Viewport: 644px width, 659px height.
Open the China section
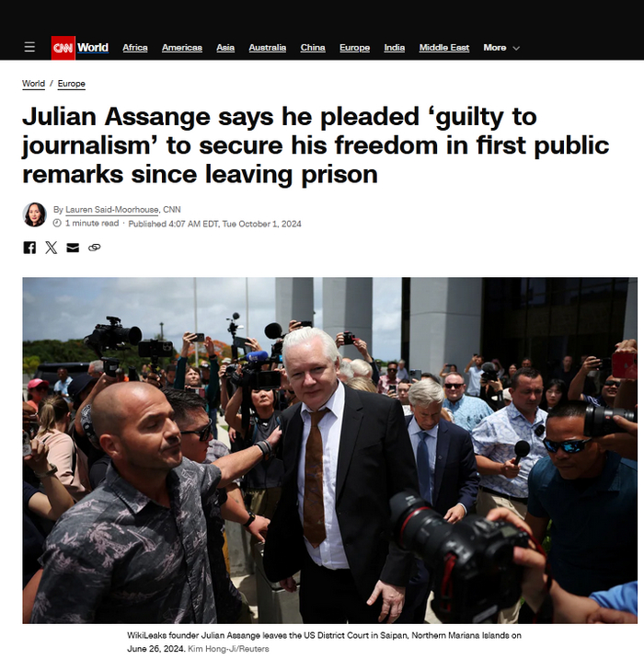[313, 48]
